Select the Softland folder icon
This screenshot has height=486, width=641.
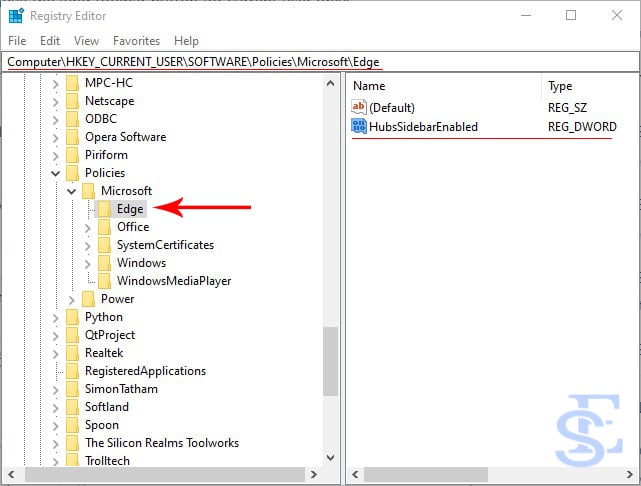72,407
